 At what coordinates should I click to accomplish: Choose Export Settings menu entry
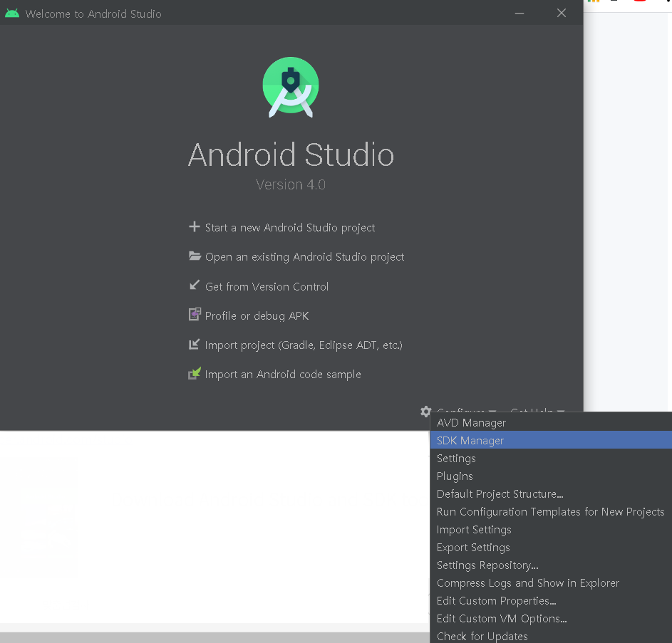pos(551,547)
